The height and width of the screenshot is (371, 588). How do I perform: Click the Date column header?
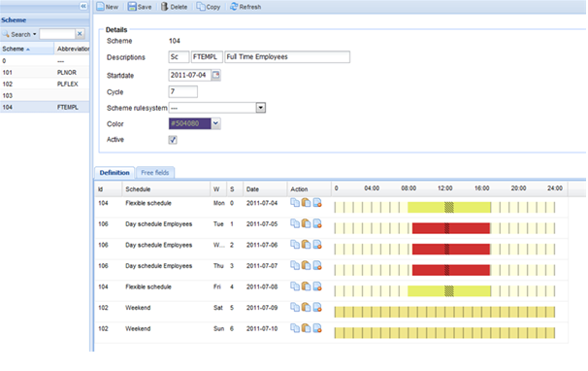coord(265,189)
